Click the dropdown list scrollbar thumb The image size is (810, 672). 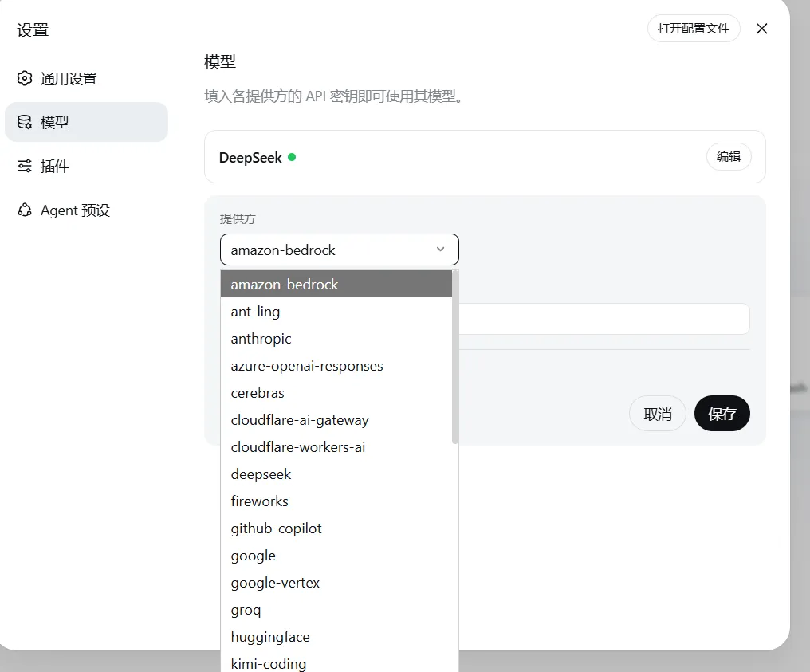tap(455, 357)
